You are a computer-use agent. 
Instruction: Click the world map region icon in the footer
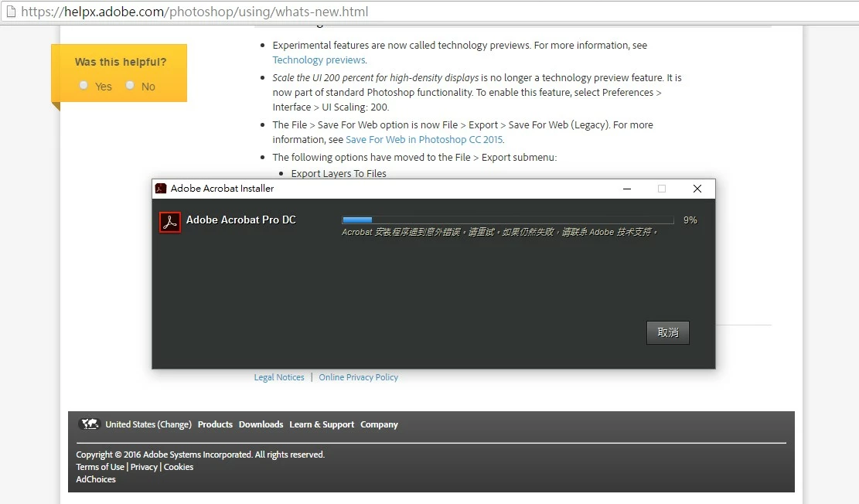89,424
